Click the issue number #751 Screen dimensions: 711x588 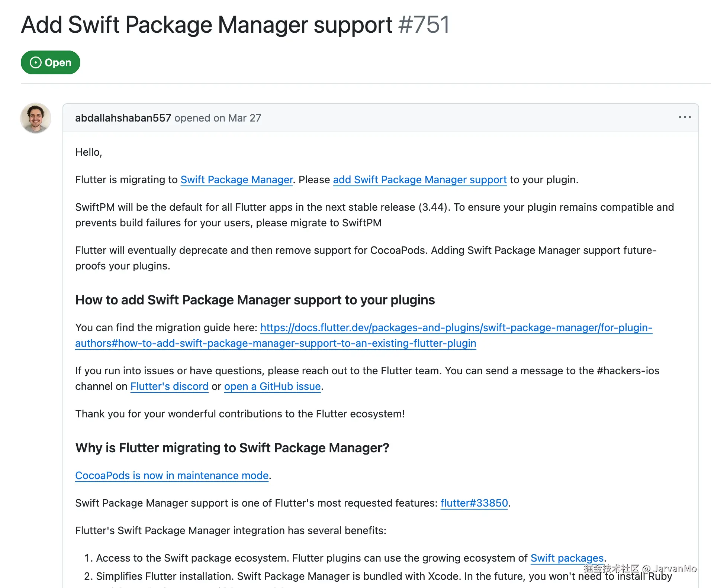[x=424, y=25]
